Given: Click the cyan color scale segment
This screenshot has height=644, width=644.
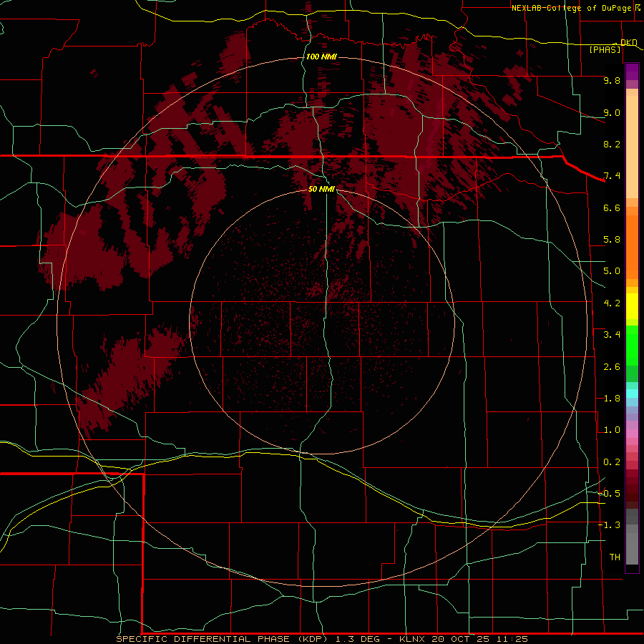Looking at the screenshot, I should point(632,394).
